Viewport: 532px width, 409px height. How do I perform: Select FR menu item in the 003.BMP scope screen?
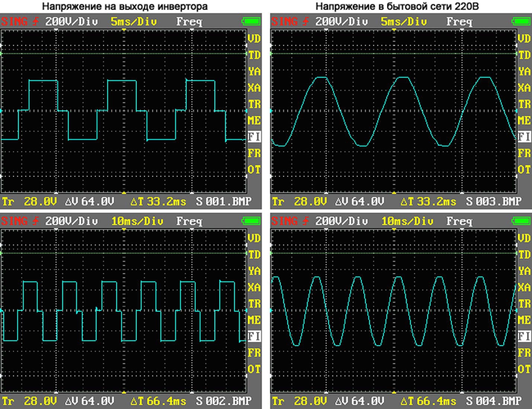pos(524,153)
